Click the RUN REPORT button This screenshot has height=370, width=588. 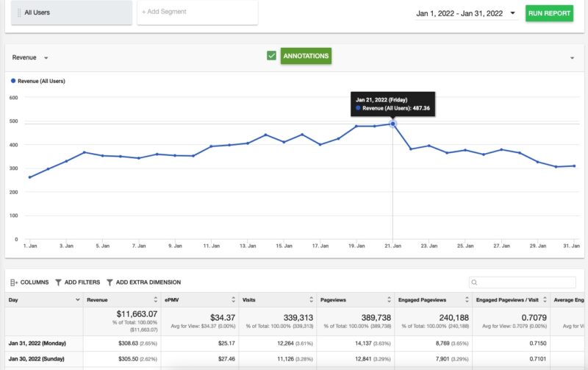point(549,13)
